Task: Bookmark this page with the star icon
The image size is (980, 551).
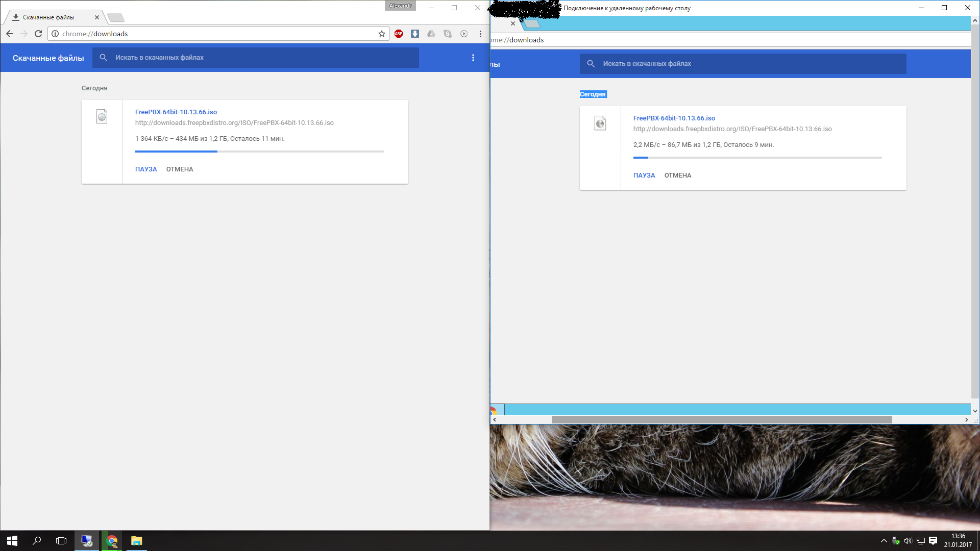Action: point(382,34)
